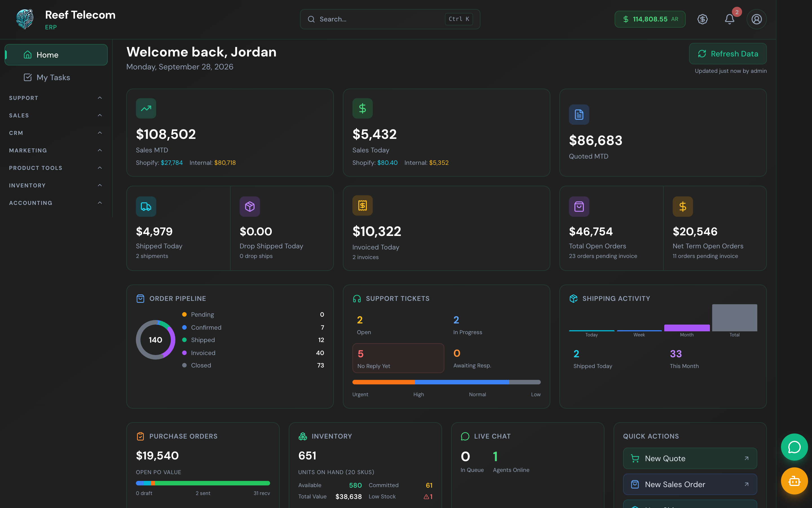The width and height of the screenshot is (812, 508).
Task: Open My Tasks in the sidebar
Action: tap(56, 77)
